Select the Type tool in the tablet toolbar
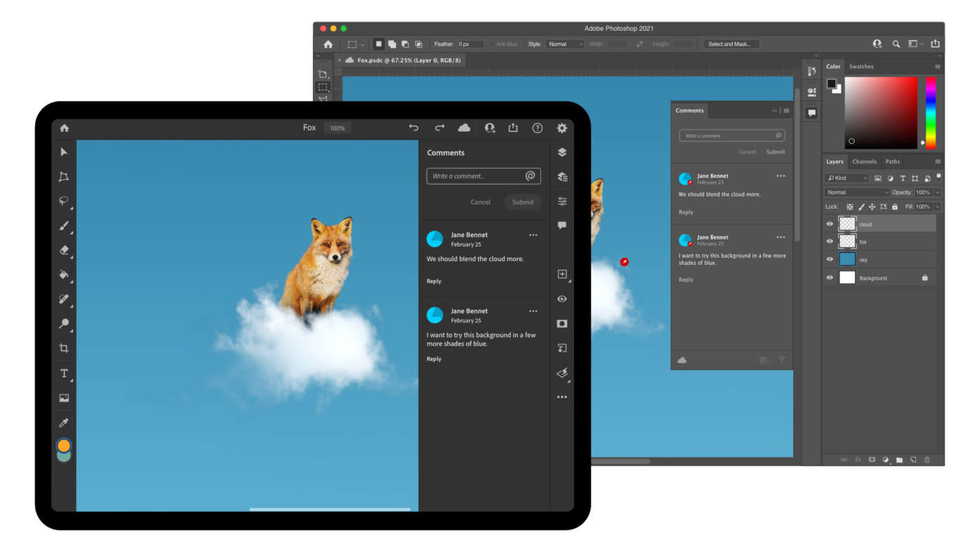This screenshot has width=980, height=552. (63, 373)
